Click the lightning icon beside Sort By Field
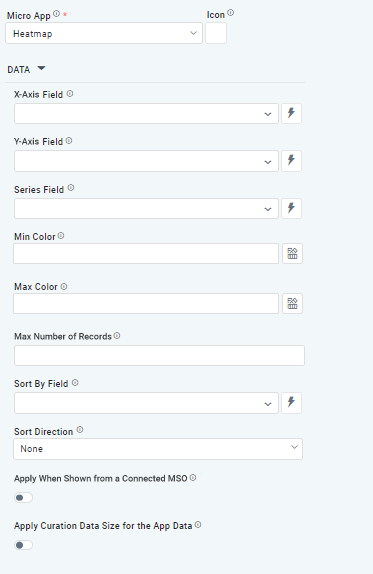 click(291, 403)
